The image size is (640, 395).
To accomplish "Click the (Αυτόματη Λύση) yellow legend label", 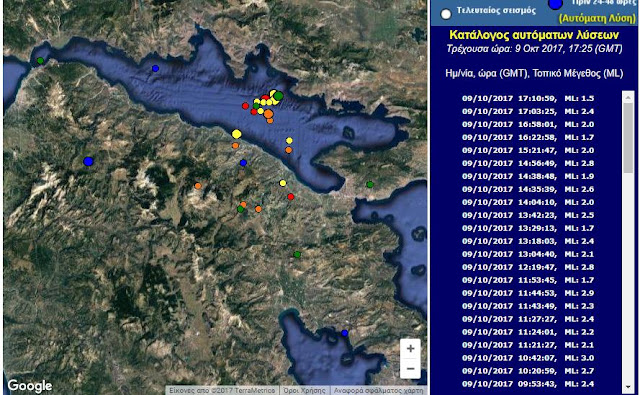I will click(x=597, y=18).
